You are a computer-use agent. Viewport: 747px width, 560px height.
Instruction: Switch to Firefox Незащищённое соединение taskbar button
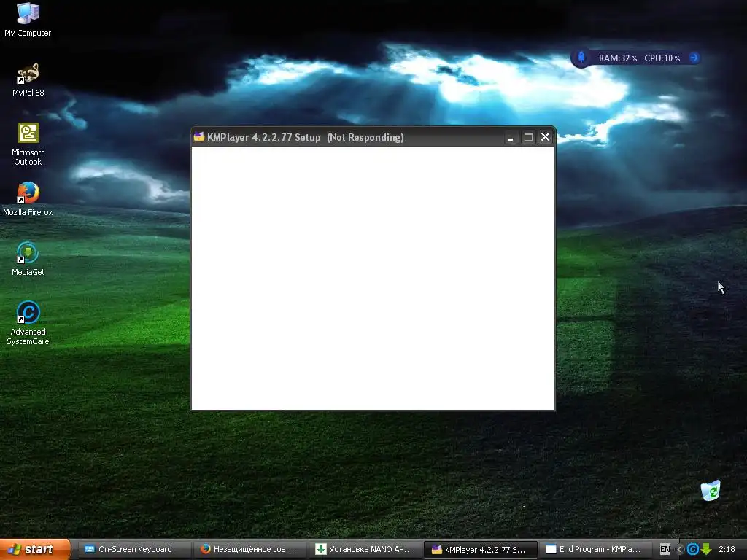pyautogui.click(x=249, y=549)
